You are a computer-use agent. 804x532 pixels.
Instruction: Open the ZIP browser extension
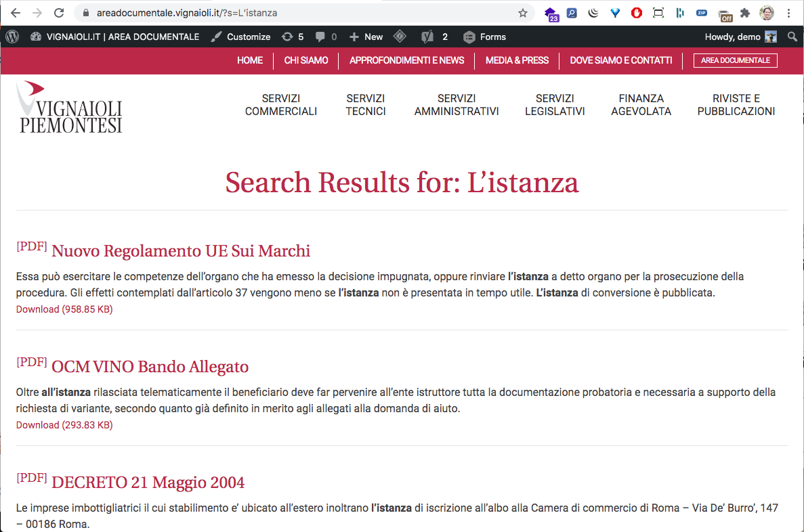point(702,13)
